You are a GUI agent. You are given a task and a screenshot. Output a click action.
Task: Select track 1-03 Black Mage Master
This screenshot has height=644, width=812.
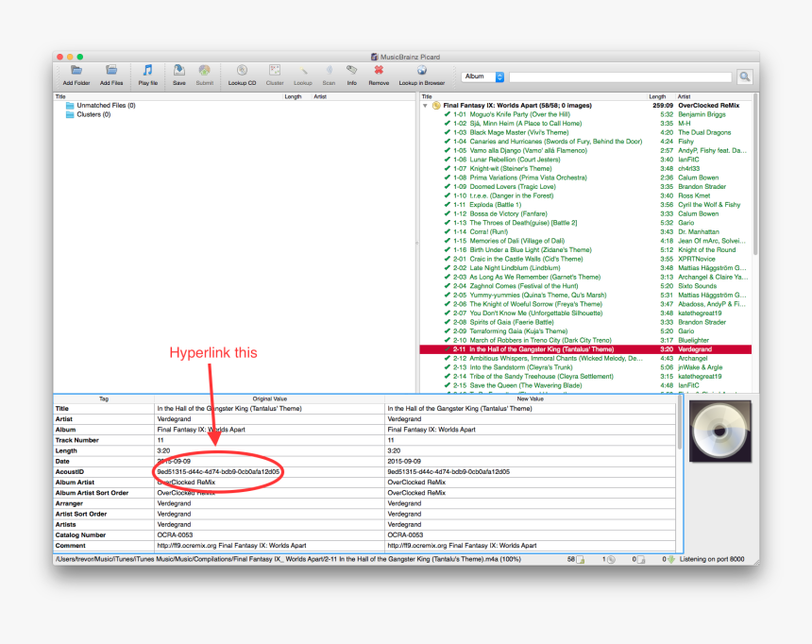coord(585,132)
